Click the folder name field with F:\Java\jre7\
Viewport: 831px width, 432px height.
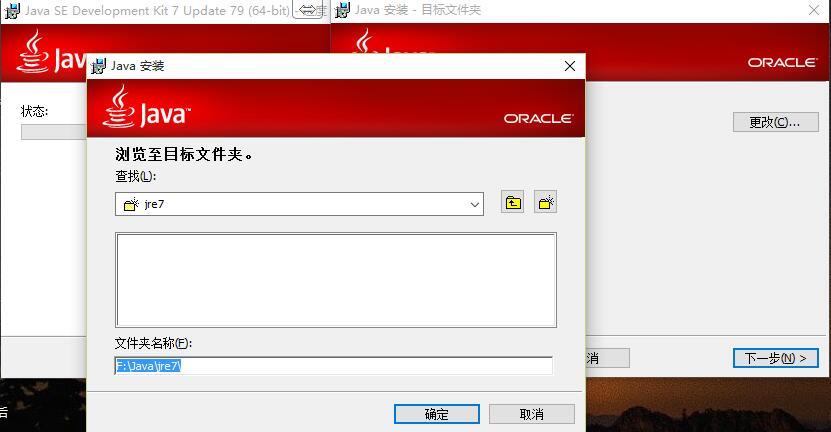pos(333,366)
